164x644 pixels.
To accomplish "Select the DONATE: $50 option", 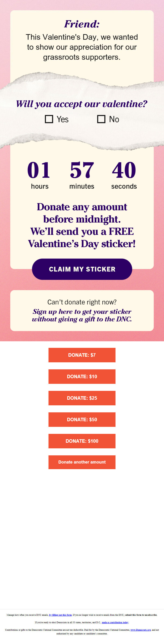I will pos(82,419).
